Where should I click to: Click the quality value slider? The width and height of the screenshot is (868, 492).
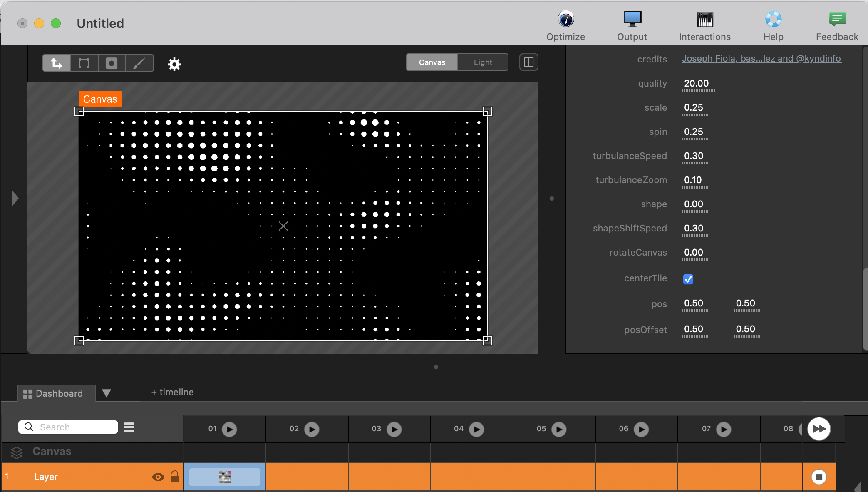point(697,84)
